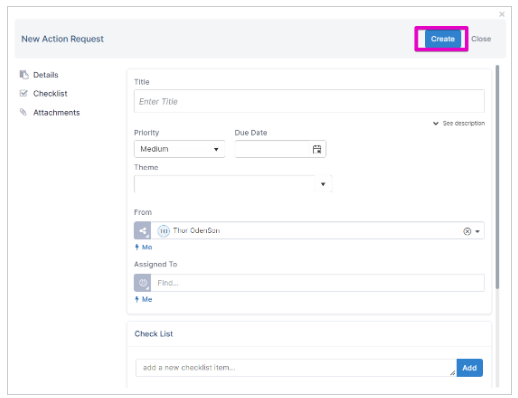Screen dimensions: 518x398
Task: Click into the Due Date field
Action: pos(272,149)
